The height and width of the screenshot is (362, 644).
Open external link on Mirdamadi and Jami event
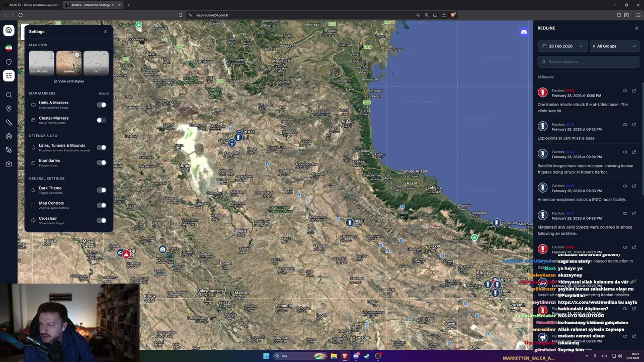tap(634, 214)
